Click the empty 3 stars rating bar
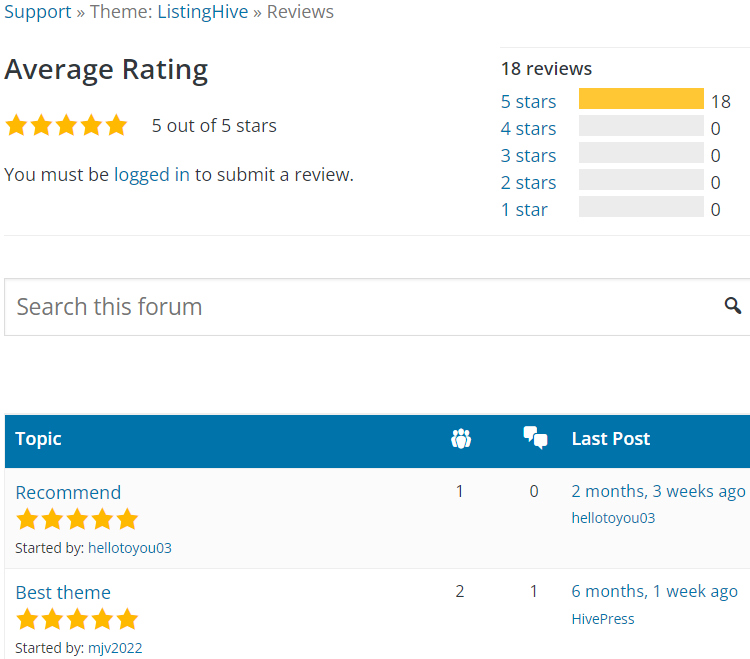 tap(641, 153)
